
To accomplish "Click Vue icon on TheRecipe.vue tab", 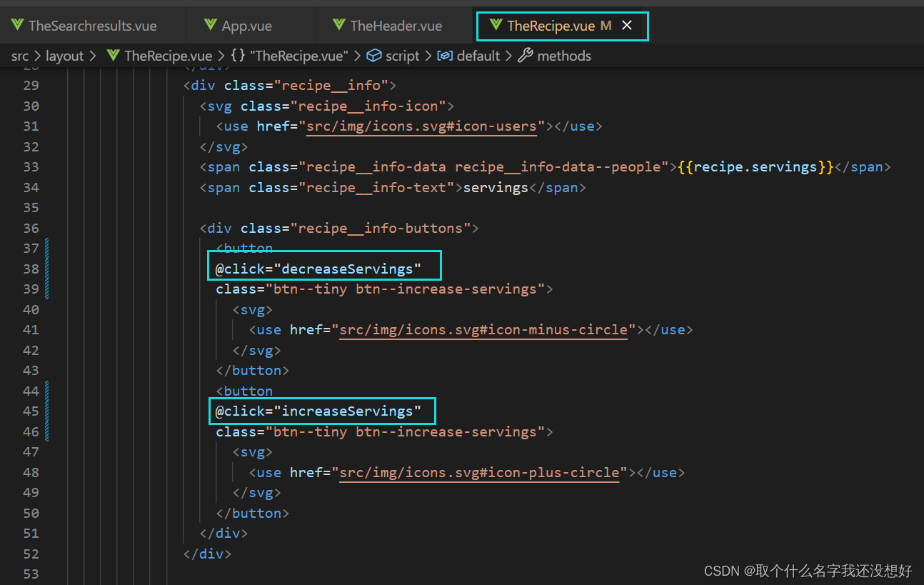I will (x=496, y=26).
